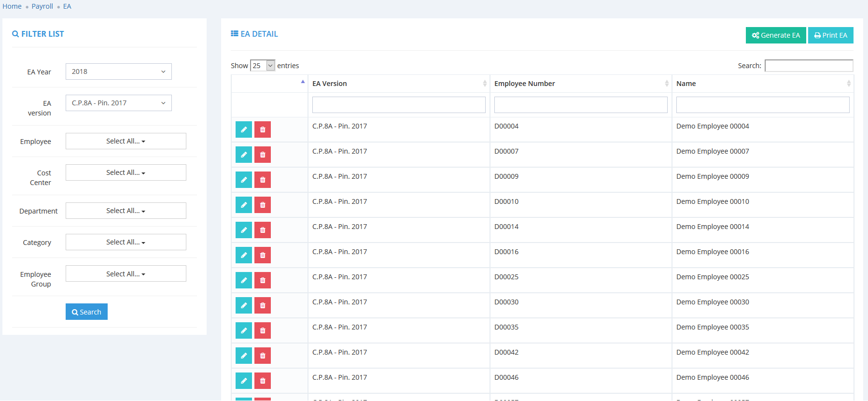The image size is (868, 401).
Task: Open the EA Year dropdown
Action: pos(118,72)
